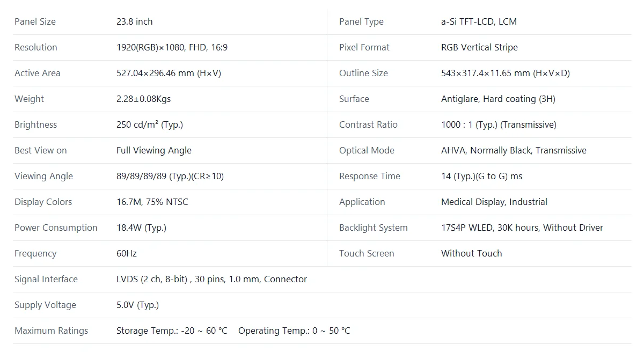Image resolution: width=644 pixels, height=352 pixels.
Task: Select the '89/89/89/89 (Typ.)(CR≥10)' value
Action: [170, 176]
